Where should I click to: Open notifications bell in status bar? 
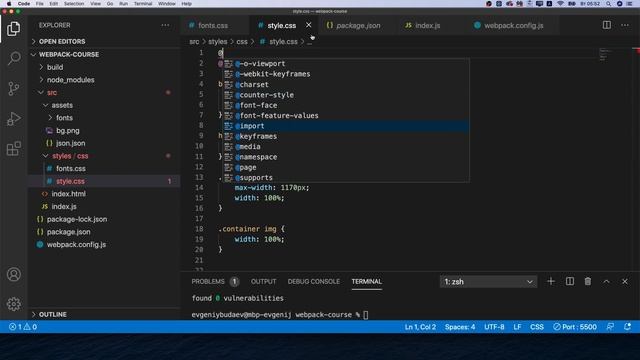coord(627,327)
